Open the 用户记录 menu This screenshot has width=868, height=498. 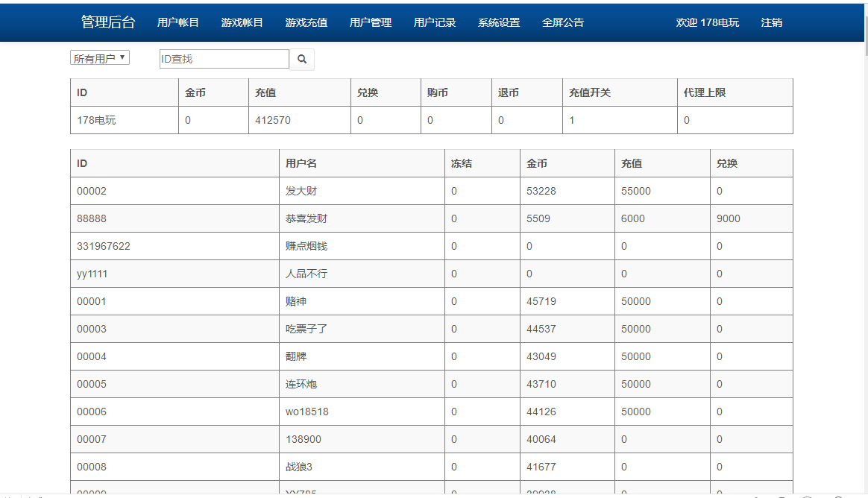pos(433,22)
